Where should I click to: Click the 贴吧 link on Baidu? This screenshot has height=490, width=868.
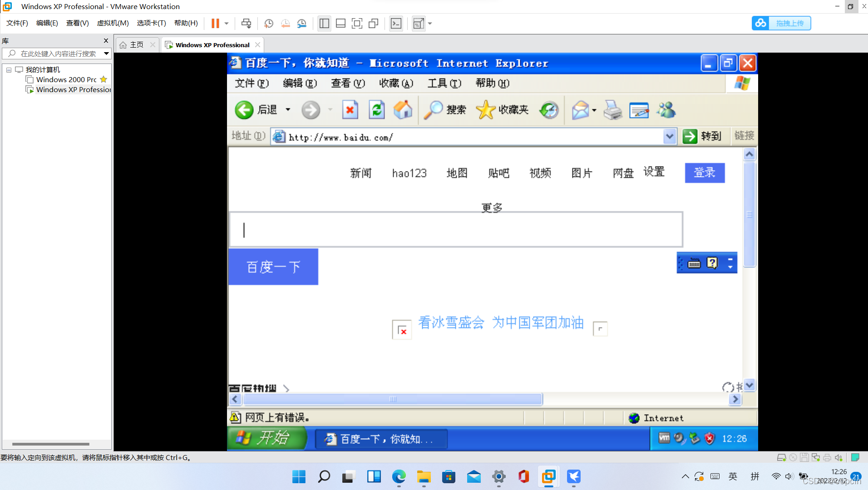498,173
